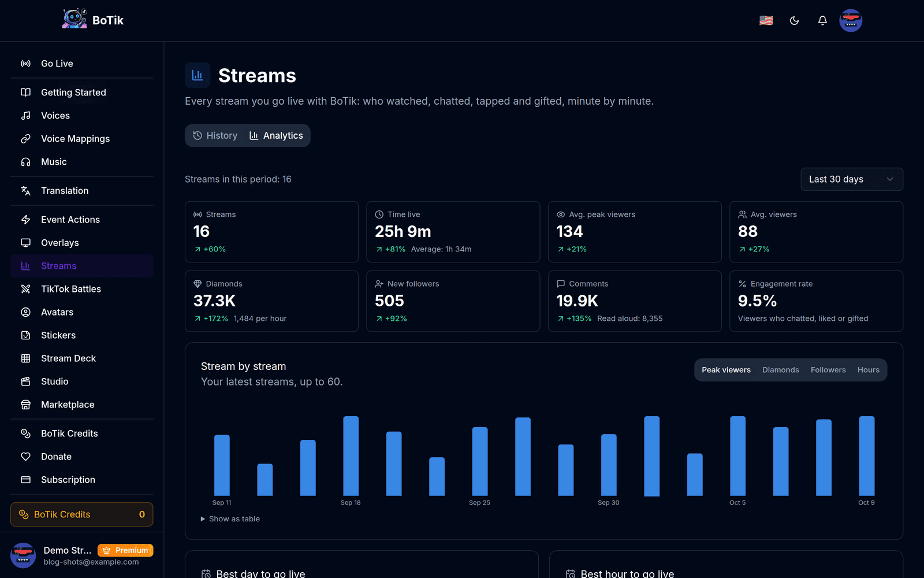The image size is (924, 578).
Task: Open the Overlays monitor icon
Action: pyautogui.click(x=25, y=243)
